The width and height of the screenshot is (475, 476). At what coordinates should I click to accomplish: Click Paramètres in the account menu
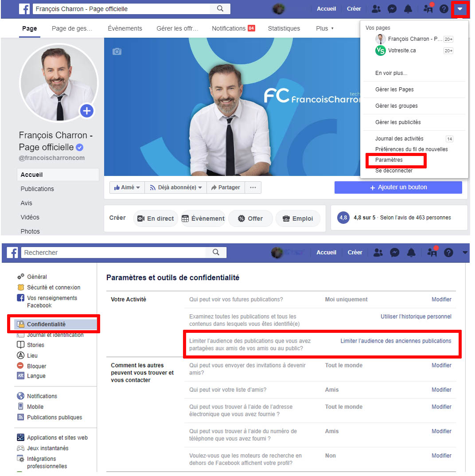[x=389, y=160]
